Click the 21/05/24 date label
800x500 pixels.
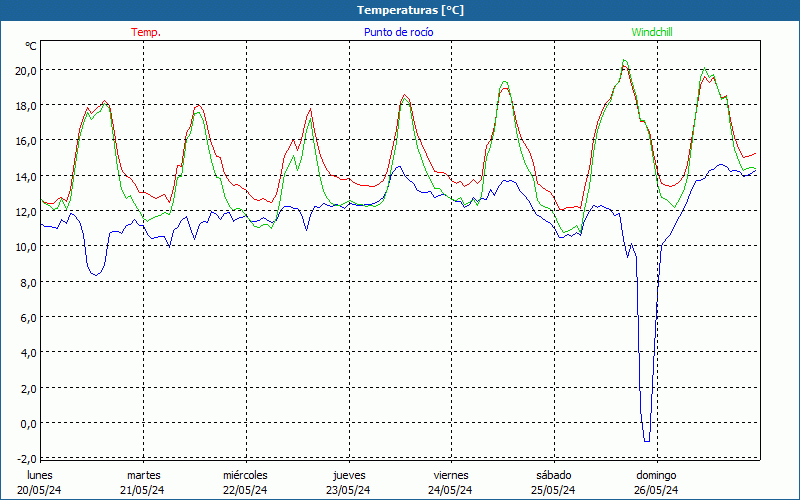tap(142, 490)
